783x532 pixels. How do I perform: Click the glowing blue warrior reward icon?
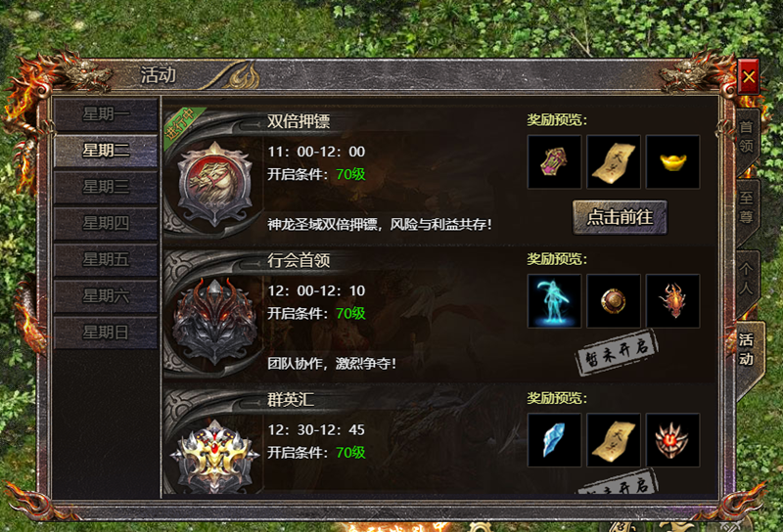point(554,301)
